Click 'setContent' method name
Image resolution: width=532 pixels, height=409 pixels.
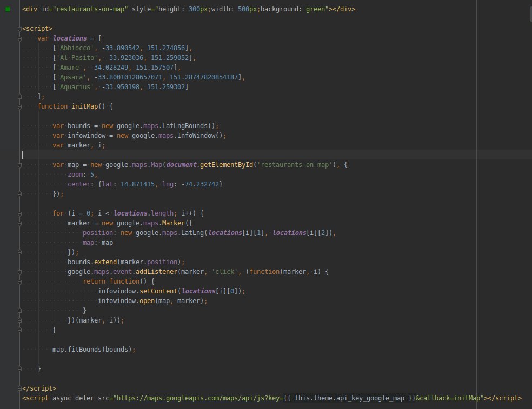(158, 291)
